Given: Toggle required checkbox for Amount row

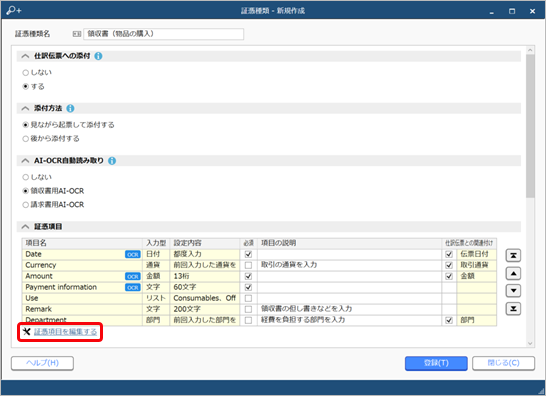Looking at the screenshot, I should (248, 276).
